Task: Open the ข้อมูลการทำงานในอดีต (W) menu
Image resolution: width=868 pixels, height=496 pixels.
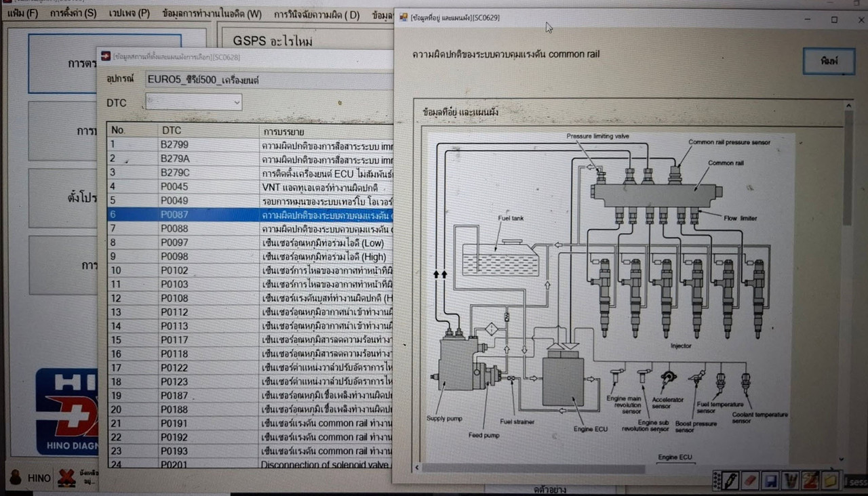Action: point(212,14)
